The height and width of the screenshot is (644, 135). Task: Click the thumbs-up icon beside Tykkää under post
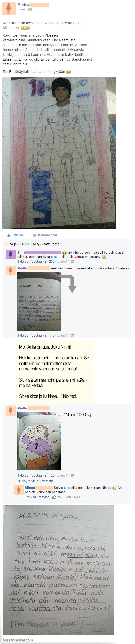[8, 235]
